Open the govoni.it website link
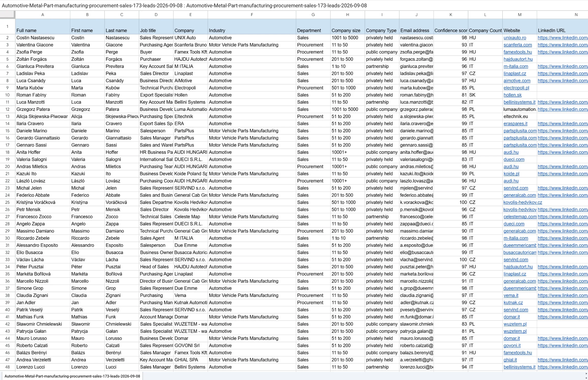The width and height of the screenshot is (588, 380). coord(512,346)
